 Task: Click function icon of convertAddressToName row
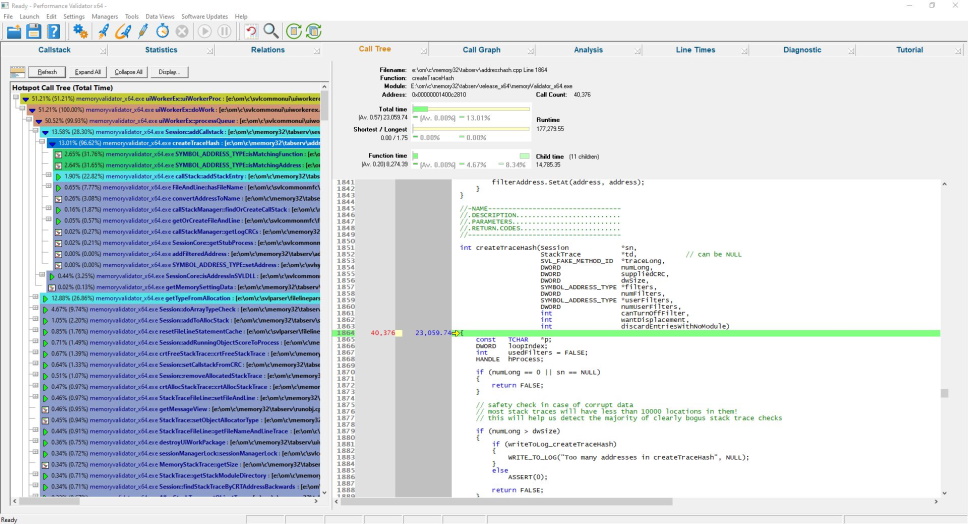click(59, 199)
